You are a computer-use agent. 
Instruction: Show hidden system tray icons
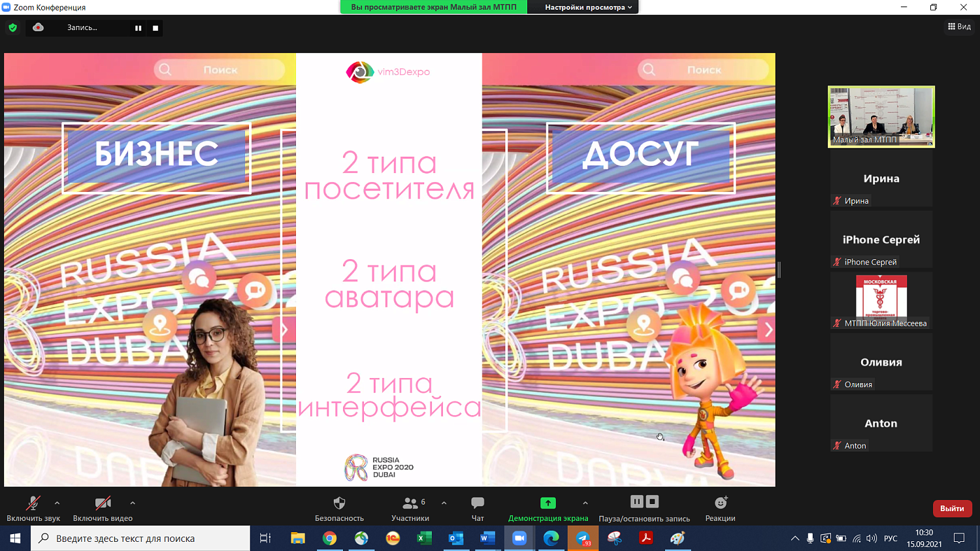(795, 539)
